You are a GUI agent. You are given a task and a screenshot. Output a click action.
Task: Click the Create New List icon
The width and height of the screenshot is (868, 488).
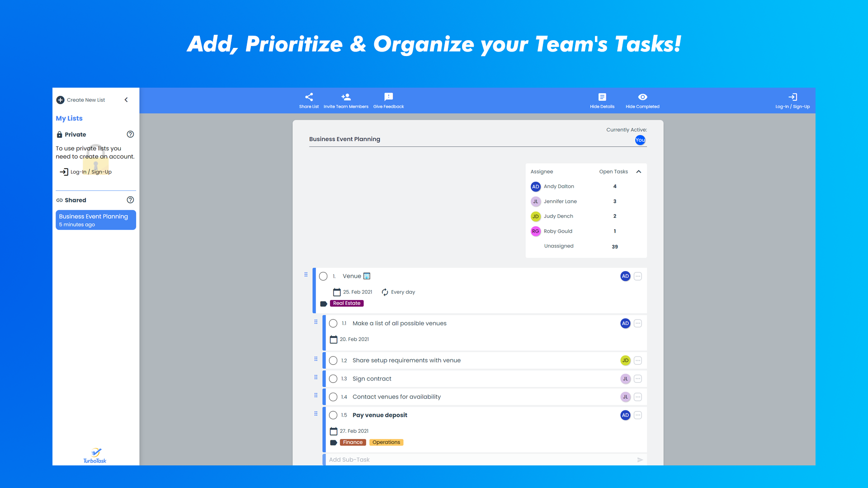pos(60,99)
